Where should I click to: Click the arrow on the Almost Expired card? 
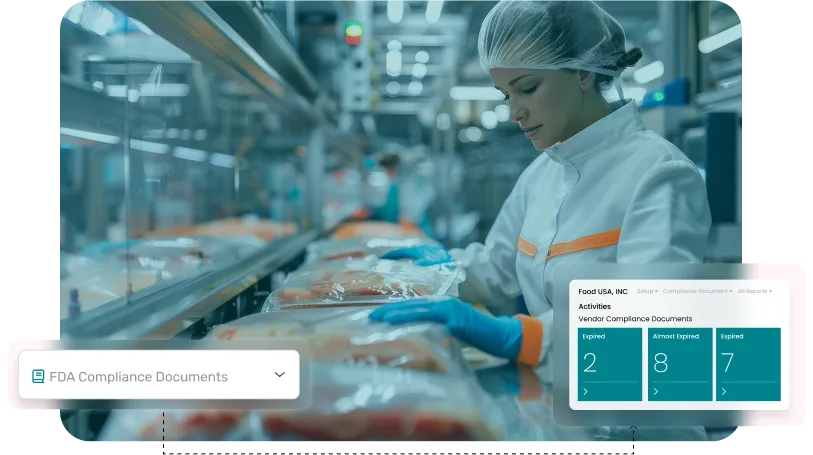(x=655, y=392)
